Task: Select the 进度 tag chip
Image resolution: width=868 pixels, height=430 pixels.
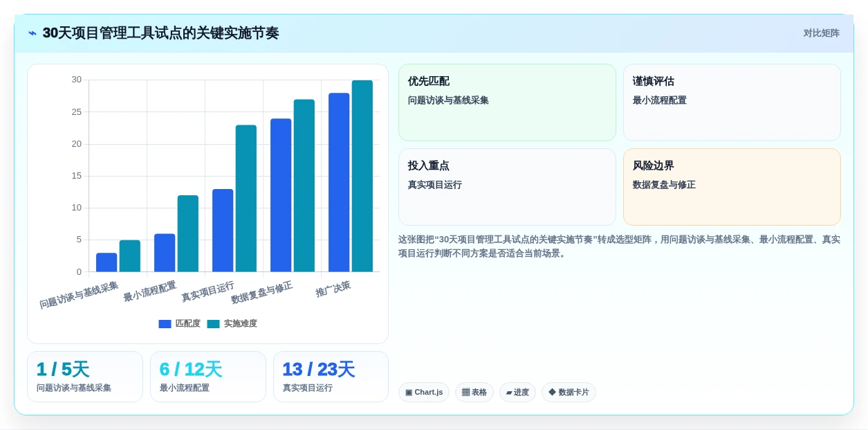Action: click(517, 392)
